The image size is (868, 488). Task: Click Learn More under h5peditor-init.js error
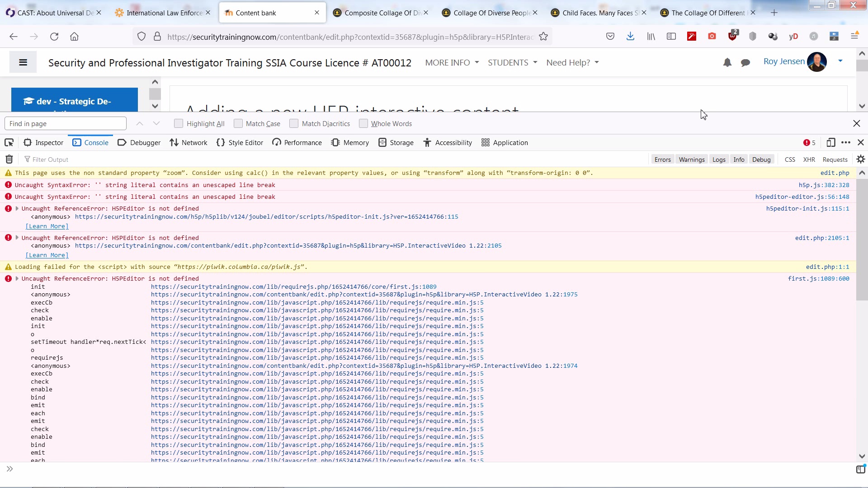(x=47, y=226)
